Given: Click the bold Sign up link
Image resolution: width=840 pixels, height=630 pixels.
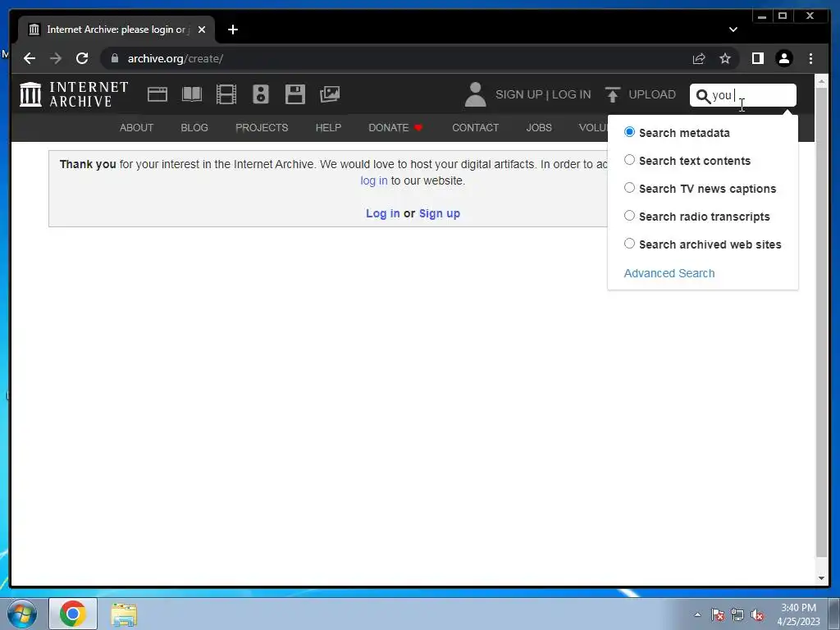Looking at the screenshot, I should pyautogui.click(x=440, y=213).
